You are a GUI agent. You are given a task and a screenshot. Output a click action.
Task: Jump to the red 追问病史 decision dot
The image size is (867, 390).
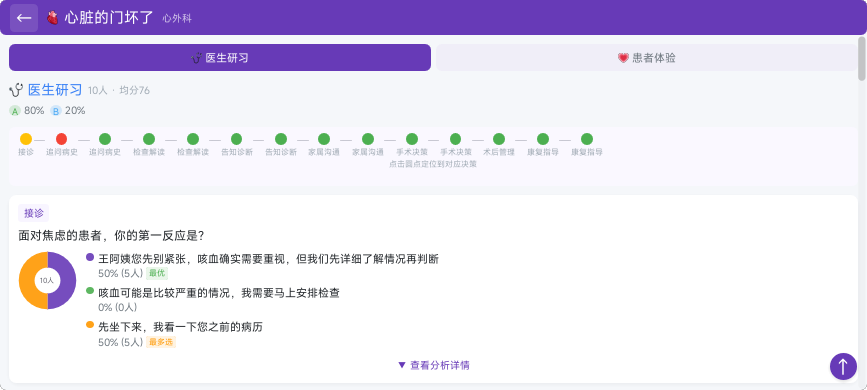point(61,139)
